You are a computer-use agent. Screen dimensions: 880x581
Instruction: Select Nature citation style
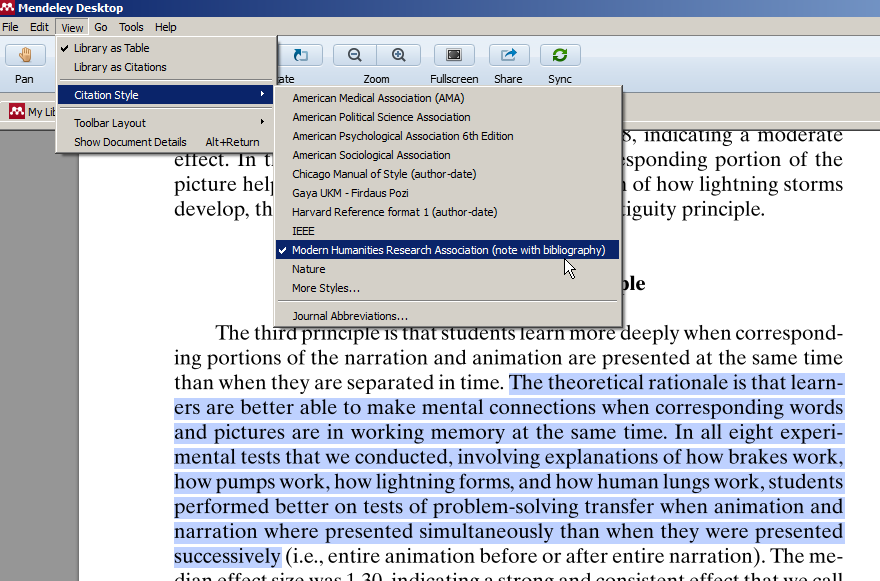pos(447,269)
